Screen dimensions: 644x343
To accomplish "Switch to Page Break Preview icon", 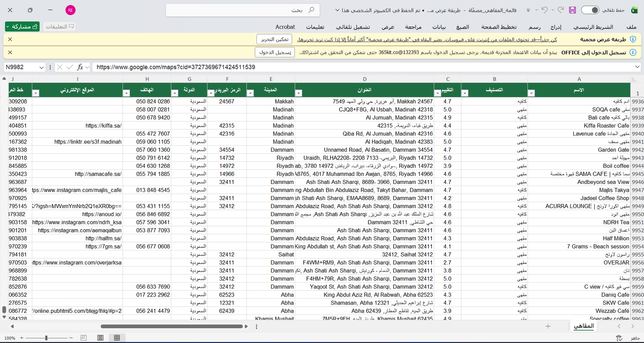I will (x=84, y=338).
